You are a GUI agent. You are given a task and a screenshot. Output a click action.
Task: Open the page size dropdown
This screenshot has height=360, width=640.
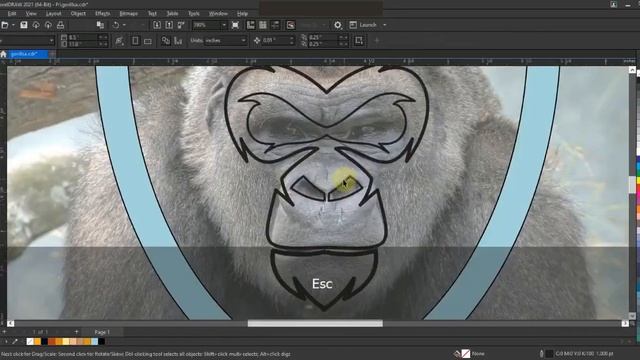[x=51, y=40]
